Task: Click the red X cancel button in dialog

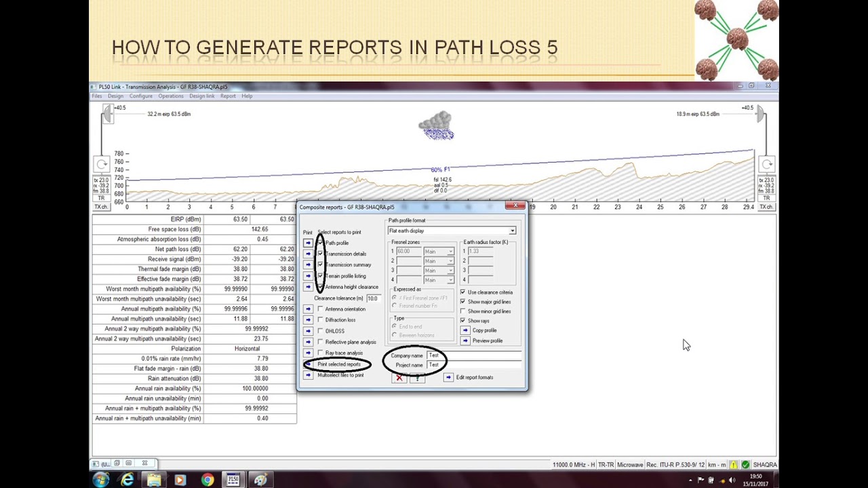Action: [x=399, y=378]
